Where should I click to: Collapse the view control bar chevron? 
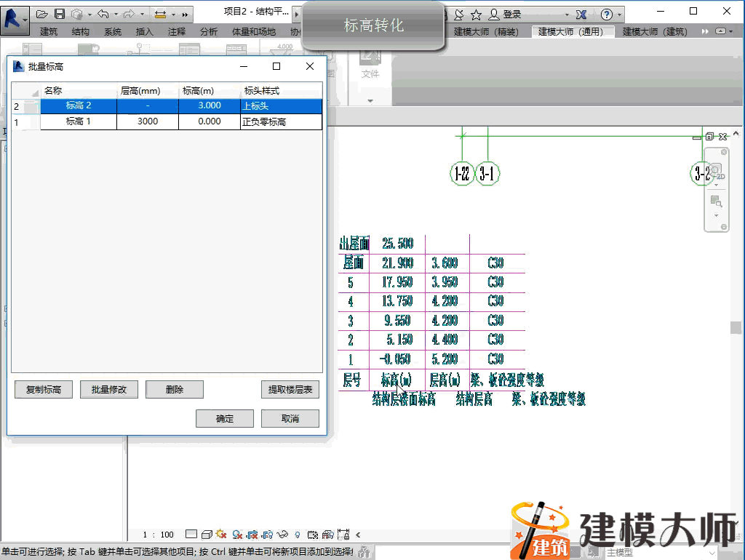(x=358, y=535)
